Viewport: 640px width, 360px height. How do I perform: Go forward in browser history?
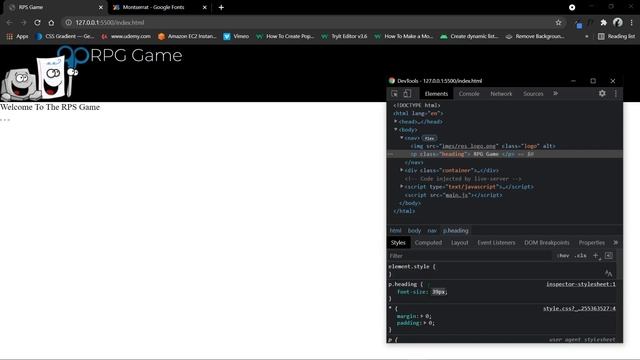click(x=23, y=22)
